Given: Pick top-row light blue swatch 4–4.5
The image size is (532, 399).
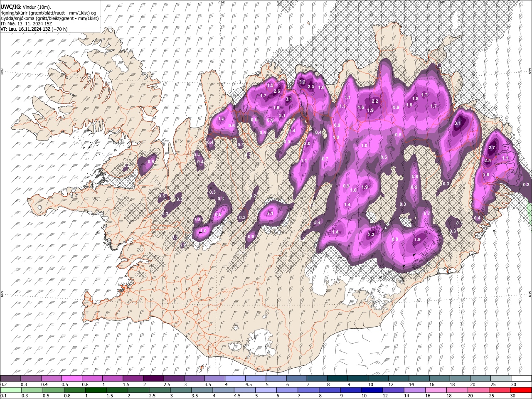Looking at the screenshot, I should [x=235, y=378].
